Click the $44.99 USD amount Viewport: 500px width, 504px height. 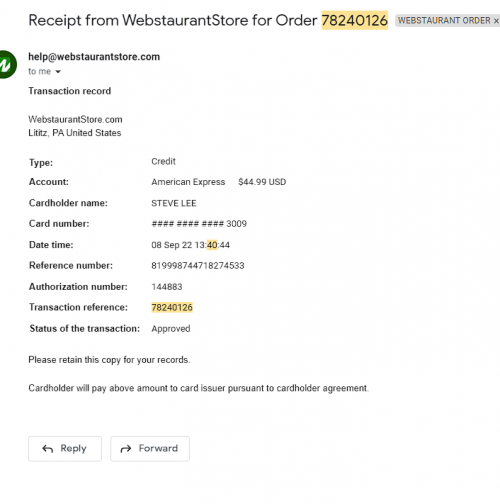(x=262, y=182)
